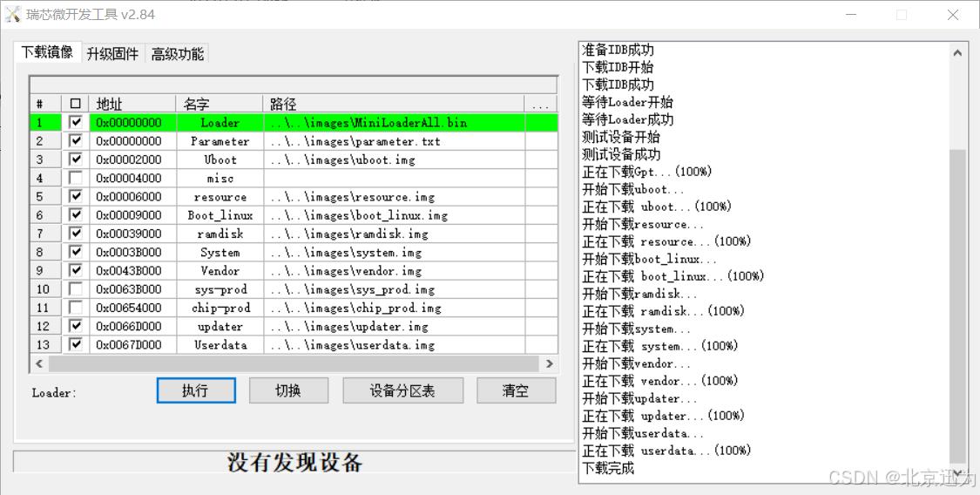This screenshot has height=495, width=980.
Task: Click the 清空 button to clear log
Action: (x=516, y=390)
